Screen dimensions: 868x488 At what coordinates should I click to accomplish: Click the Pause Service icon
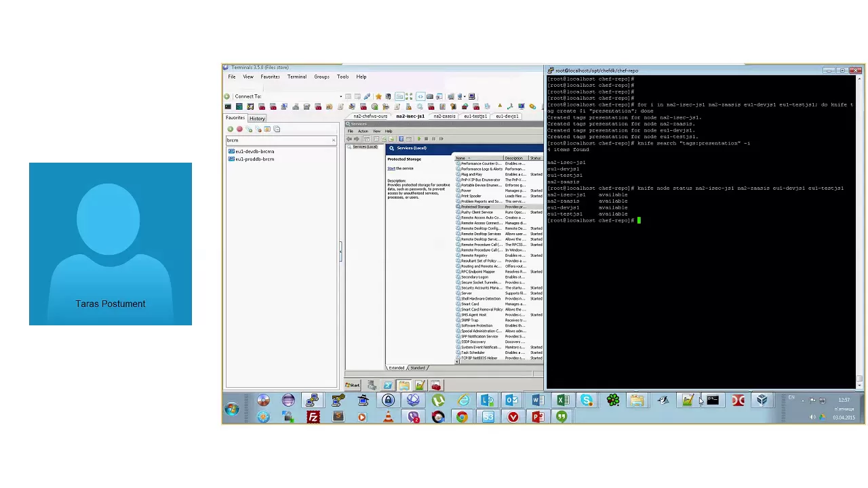[433, 139]
